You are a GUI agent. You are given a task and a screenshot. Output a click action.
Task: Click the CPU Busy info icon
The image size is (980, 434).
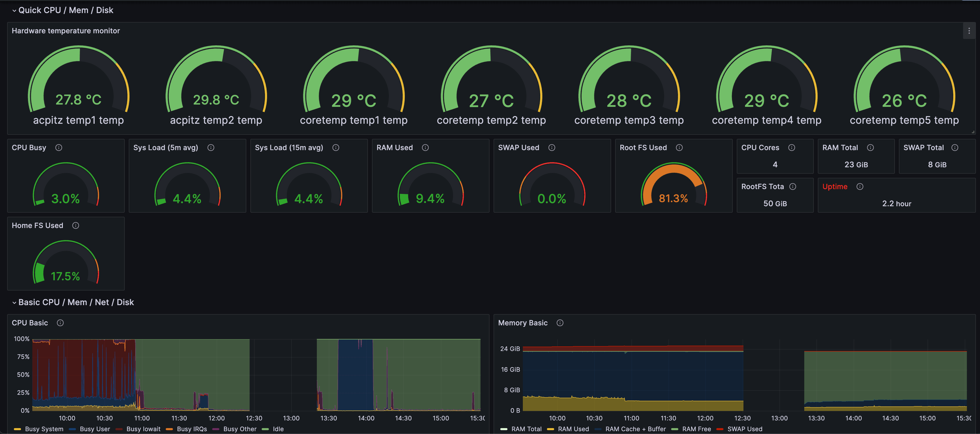tap(59, 148)
